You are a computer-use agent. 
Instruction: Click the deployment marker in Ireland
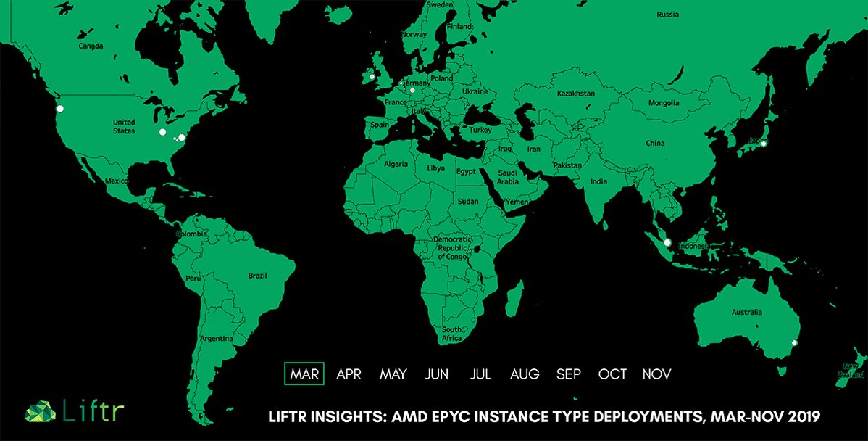372,76
